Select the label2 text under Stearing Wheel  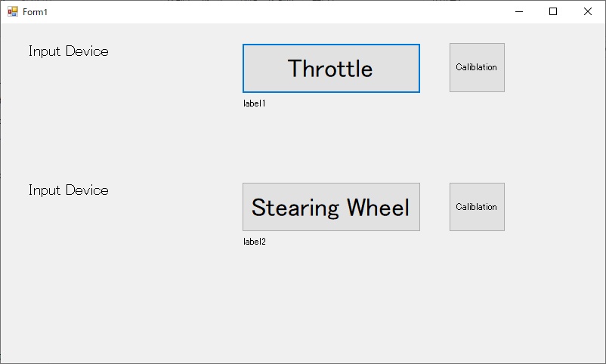click(255, 242)
